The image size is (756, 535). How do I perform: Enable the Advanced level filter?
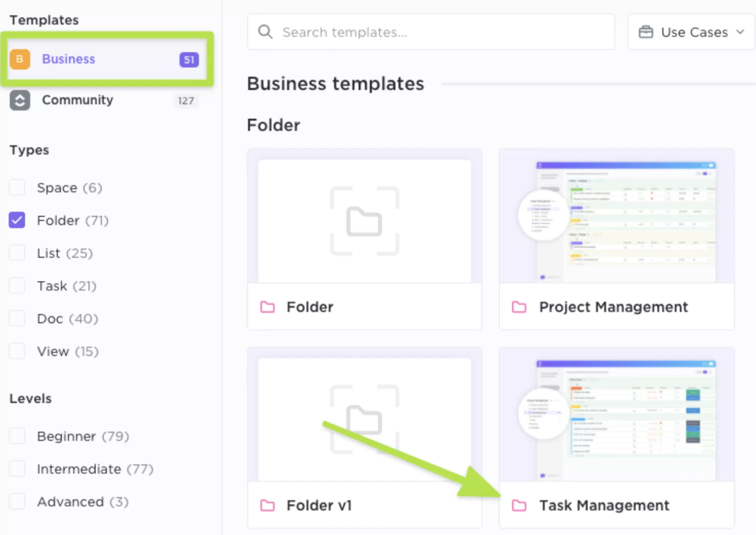point(17,501)
